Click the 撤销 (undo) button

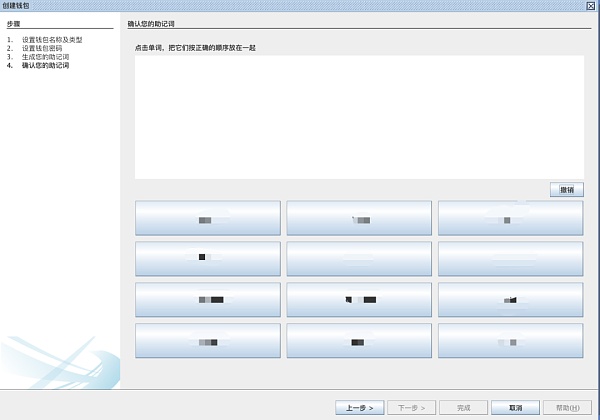(567, 189)
